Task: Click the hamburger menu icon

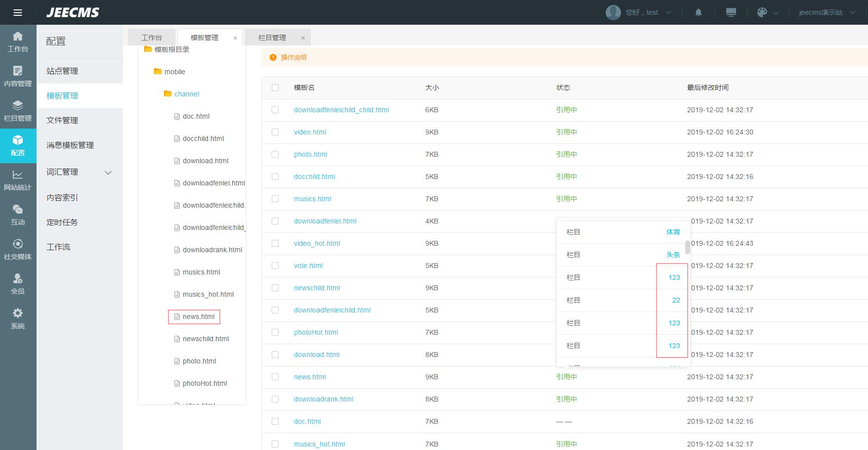Action: click(18, 12)
